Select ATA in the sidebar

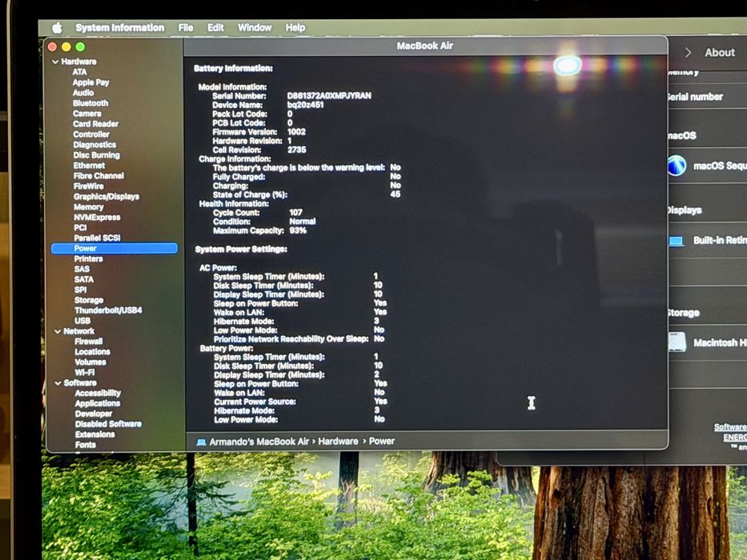tap(79, 72)
